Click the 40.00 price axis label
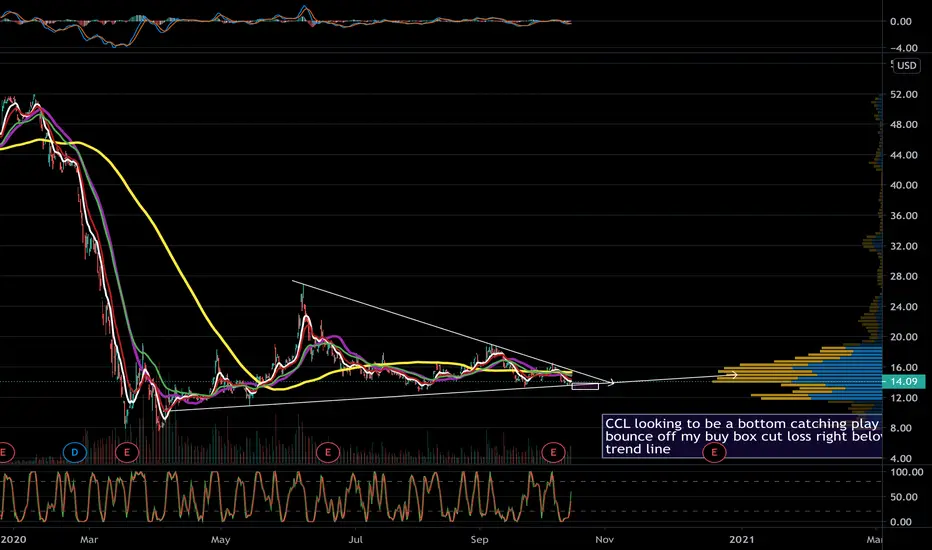This screenshot has width=932, height=550. click(x=903, y=186)
